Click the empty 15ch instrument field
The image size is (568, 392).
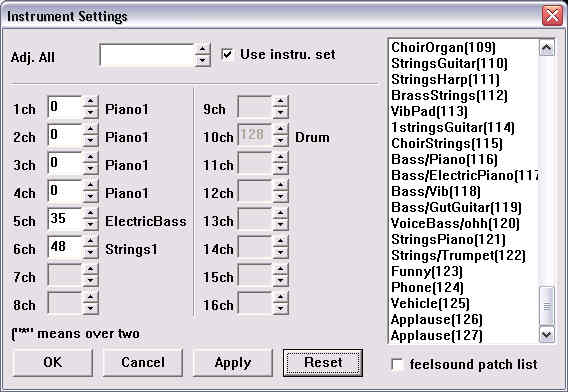point(255,274)
